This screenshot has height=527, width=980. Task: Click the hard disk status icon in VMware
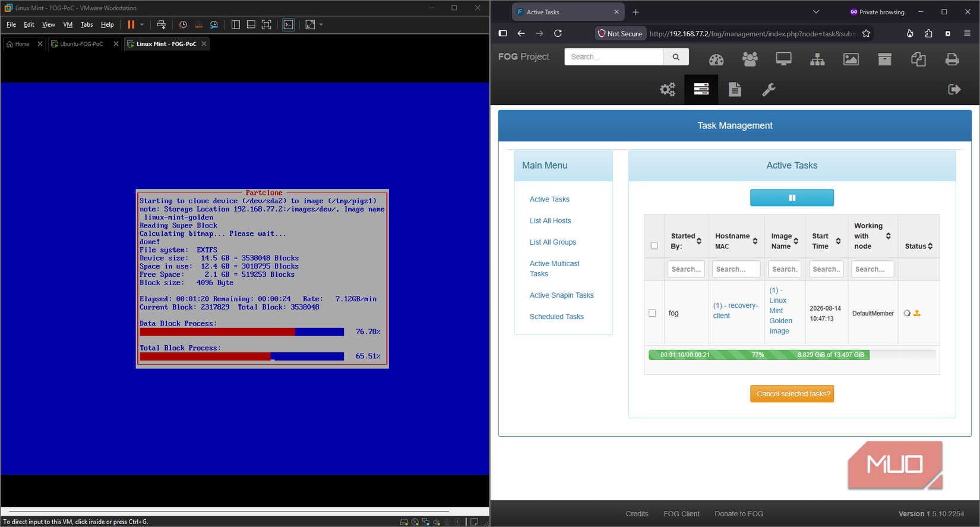[x=404, y=522]
